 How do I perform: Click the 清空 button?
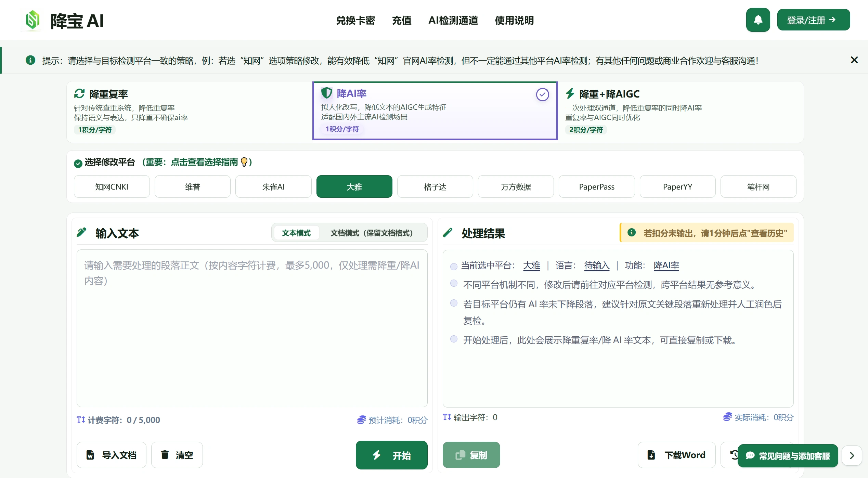tap(177, 455)
